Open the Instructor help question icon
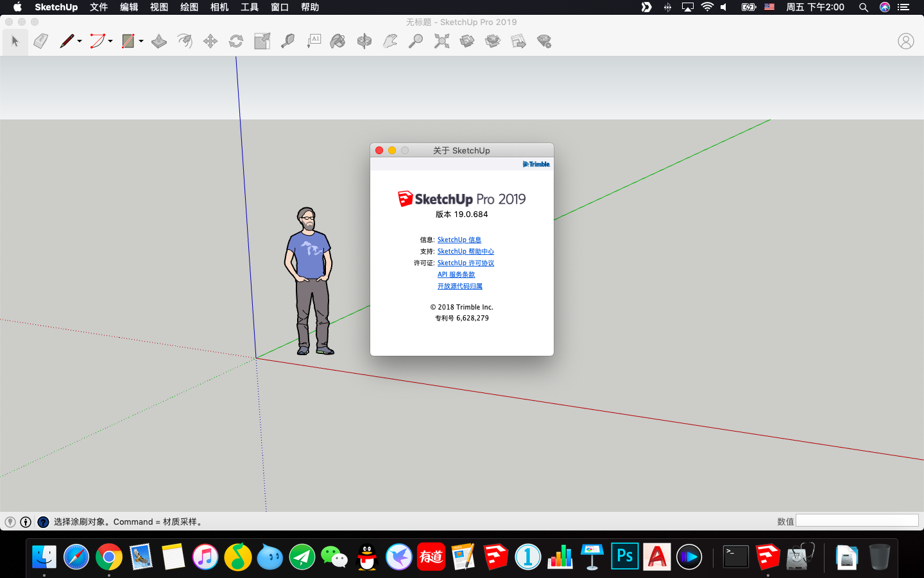 tap(43, 522)
